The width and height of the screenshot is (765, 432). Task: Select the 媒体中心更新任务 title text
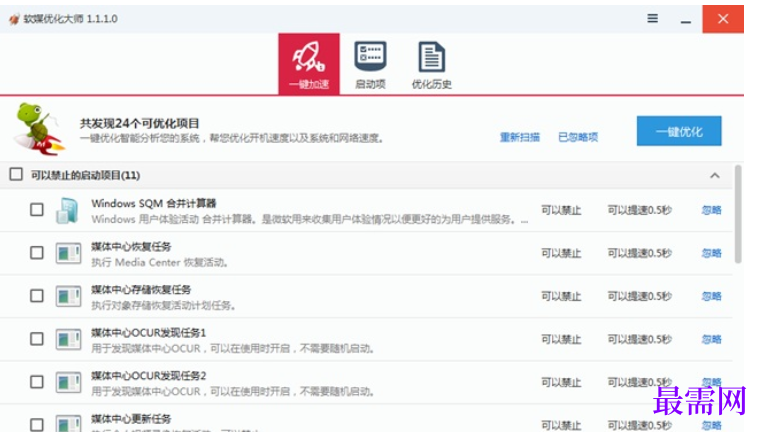tap(131, 418)
